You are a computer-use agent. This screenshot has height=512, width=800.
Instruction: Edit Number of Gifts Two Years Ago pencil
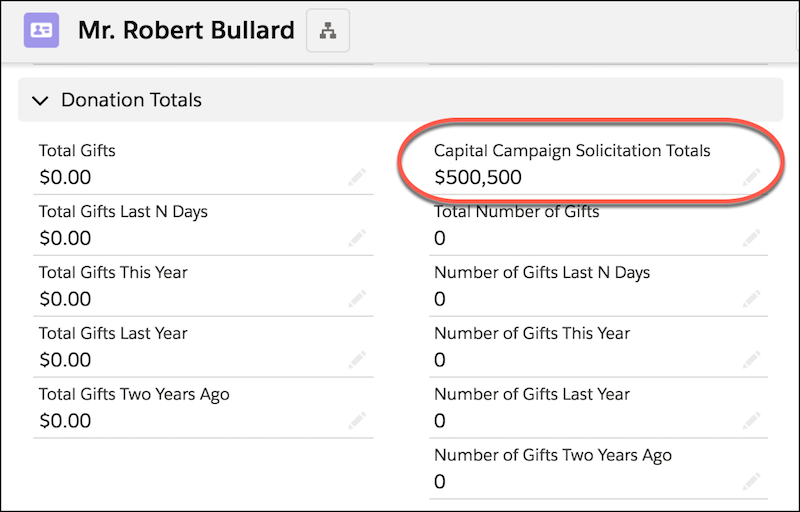(752, 481)
